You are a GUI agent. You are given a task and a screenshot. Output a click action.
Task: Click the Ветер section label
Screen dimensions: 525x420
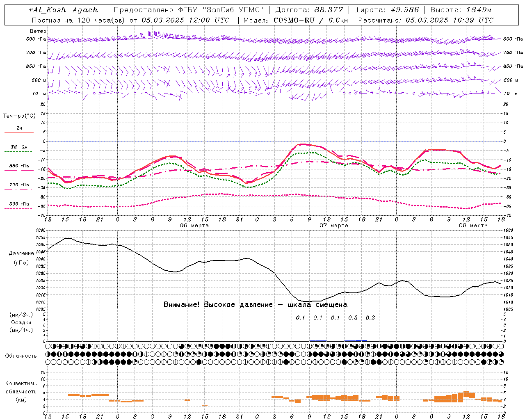click(x=38, y=31)
